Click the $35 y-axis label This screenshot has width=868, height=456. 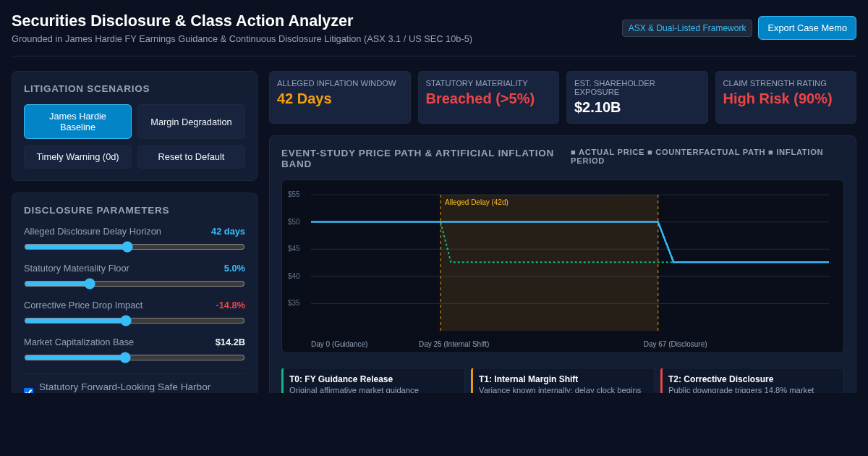coord(294,303)
